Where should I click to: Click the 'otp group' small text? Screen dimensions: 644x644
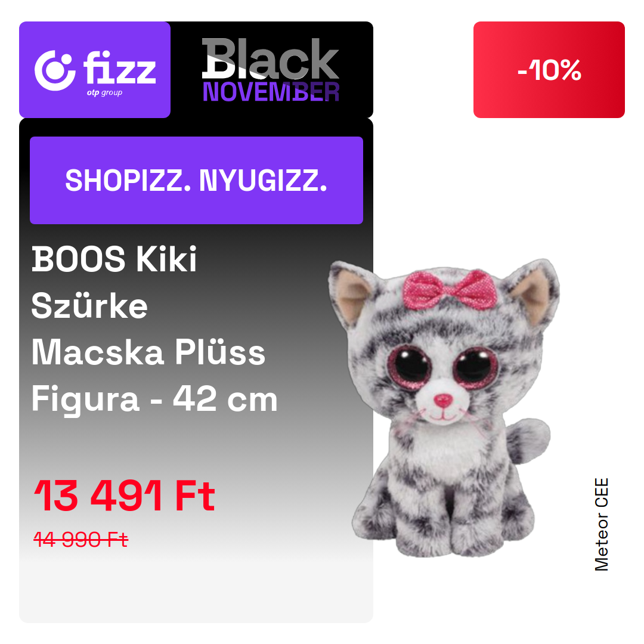click(x=104, y=93)
